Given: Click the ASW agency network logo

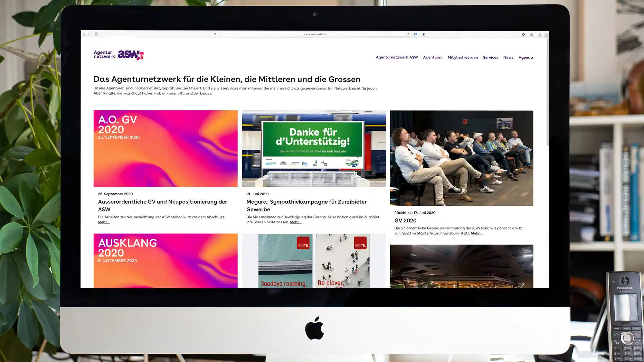Looking at the screenshot, I should pos(118,54).
